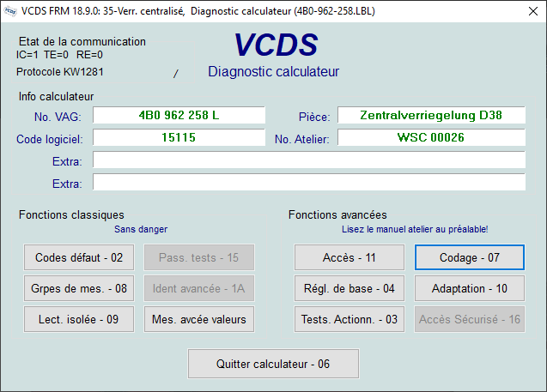Close the VCDS diagnostic window
The image size is (547, 392).
[x=533, y=11]
